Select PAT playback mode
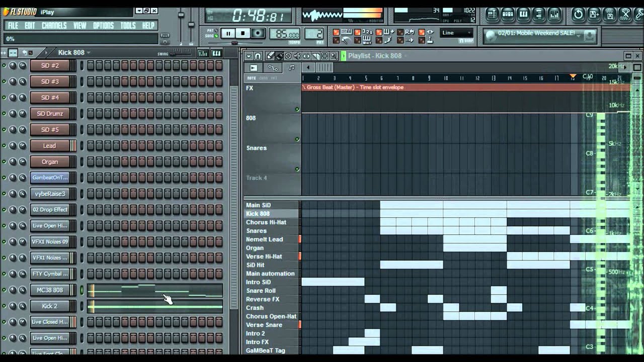This screenshot has height=362, width=644. 212,31
